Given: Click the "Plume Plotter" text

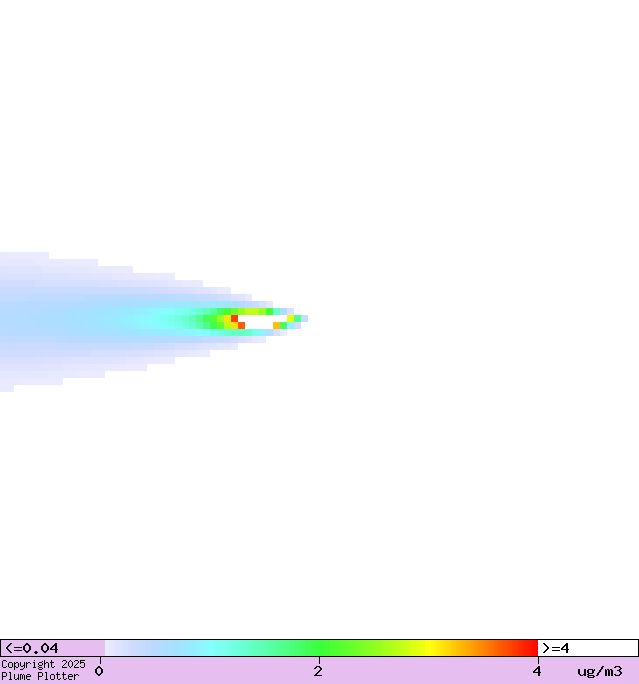Looking at the screenshot, I should point(40,676).
